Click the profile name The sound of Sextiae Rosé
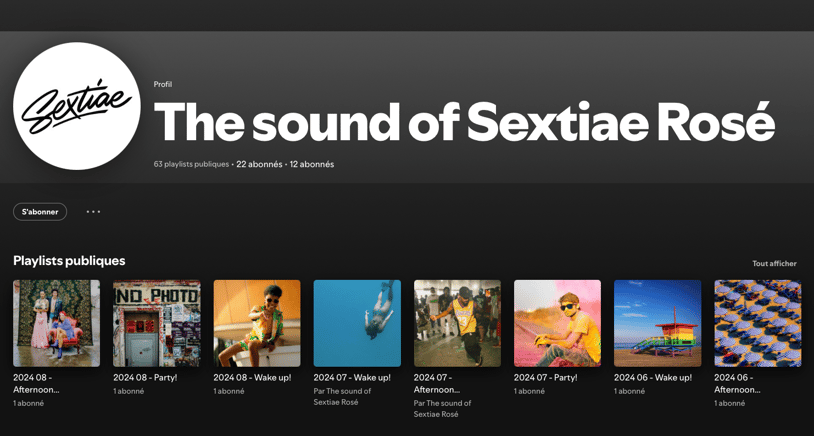Image resolution: width=814 pixels, height=436 pixels. [464, 122]
